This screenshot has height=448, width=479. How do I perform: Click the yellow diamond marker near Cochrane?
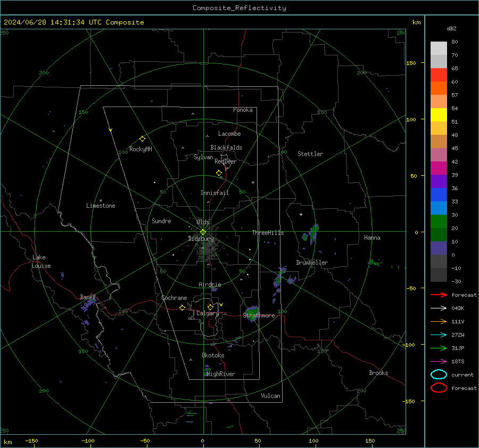[x=182, y=308]
